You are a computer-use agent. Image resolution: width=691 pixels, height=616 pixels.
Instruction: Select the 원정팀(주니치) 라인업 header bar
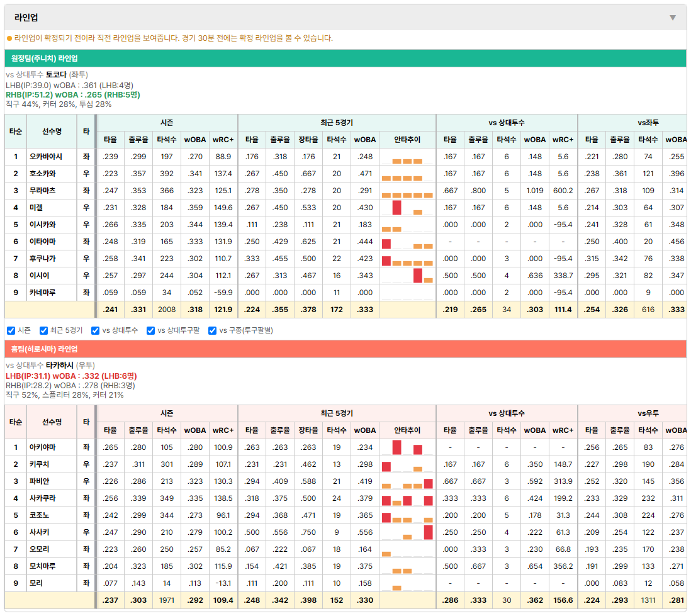(x=345, y=58)
